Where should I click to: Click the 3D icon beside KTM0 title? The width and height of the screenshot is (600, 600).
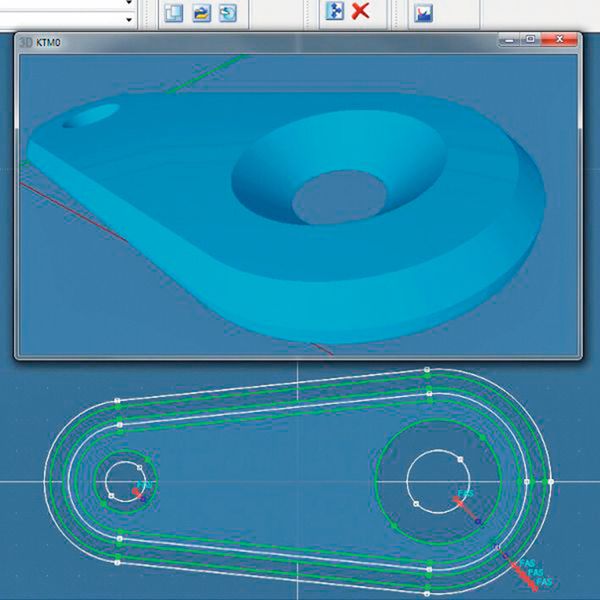[25, 42]
